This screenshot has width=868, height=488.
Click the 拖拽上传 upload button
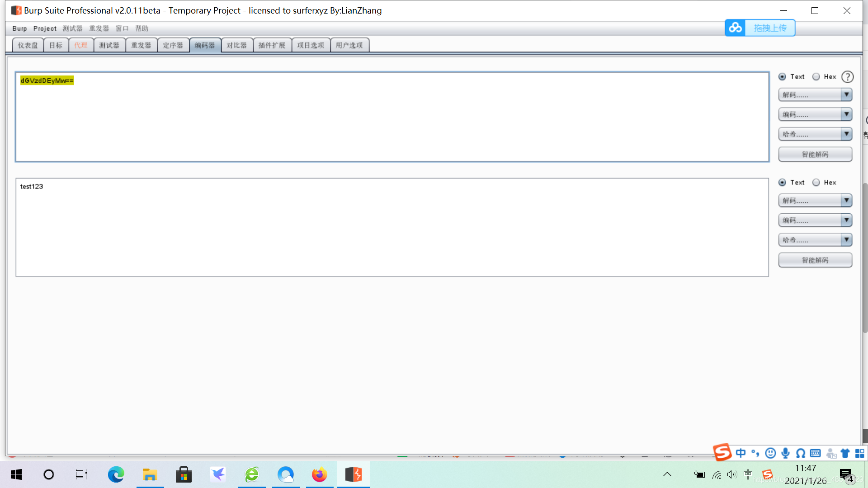point(770,28)
